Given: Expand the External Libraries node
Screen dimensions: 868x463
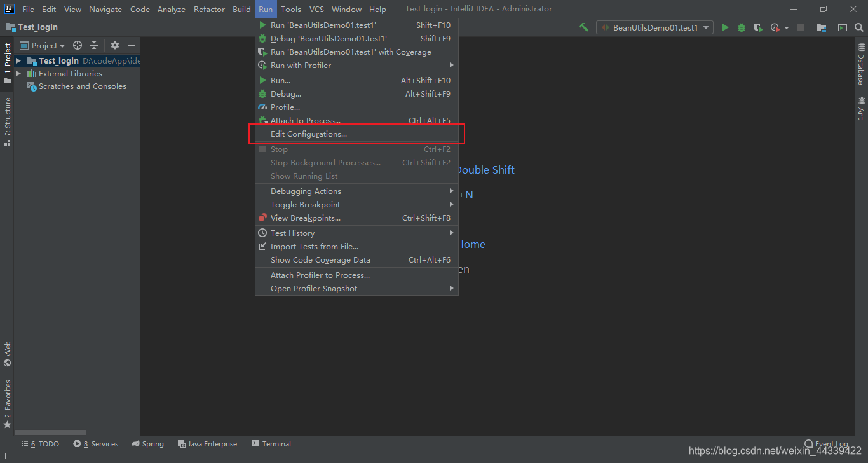Looking at the screenshot, I should pyautogui.click(x=18, y=74).
